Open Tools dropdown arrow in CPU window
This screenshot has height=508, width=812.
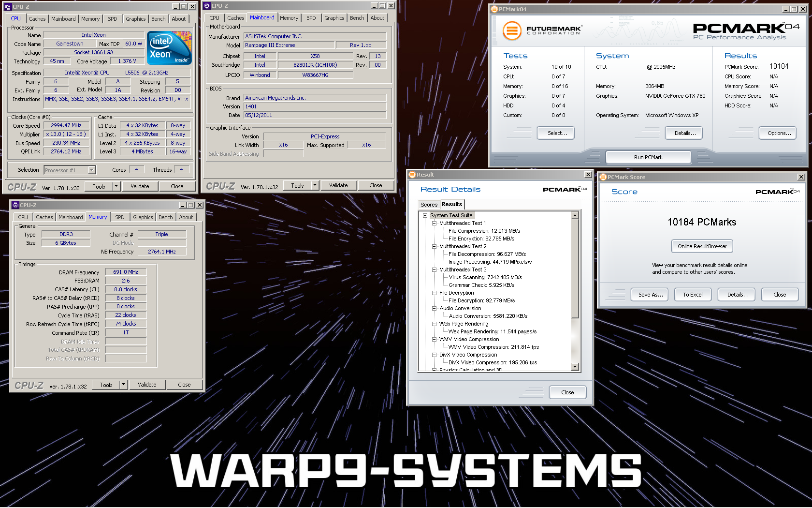point(116,186)
